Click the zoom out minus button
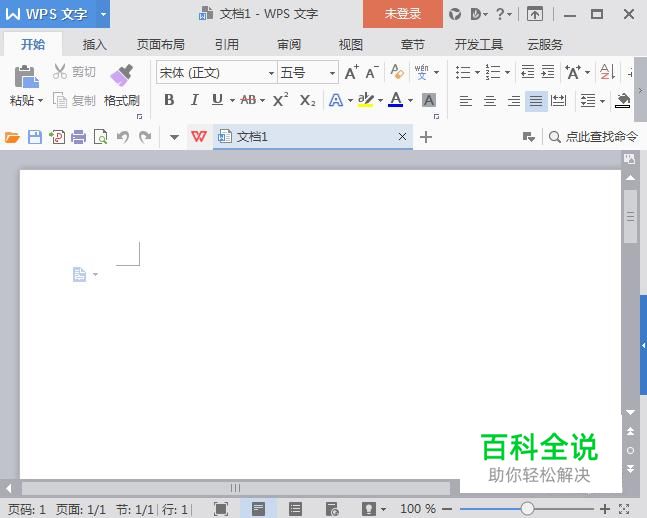Image resolution: width=647 pixels, height=518 pixels. [x=447, y=509]
